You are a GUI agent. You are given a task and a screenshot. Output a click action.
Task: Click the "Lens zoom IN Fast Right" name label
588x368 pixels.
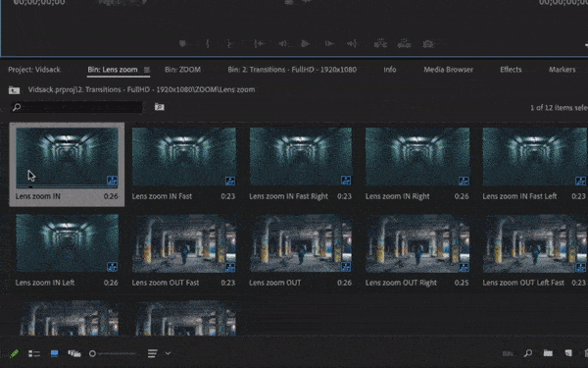click(288, 196)
